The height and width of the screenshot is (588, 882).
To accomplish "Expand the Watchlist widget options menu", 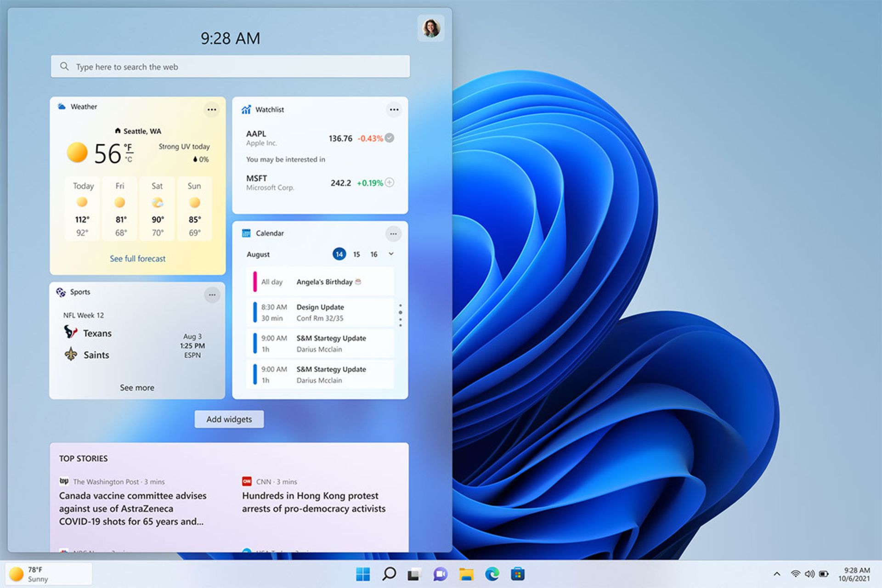I will point(394,109).
